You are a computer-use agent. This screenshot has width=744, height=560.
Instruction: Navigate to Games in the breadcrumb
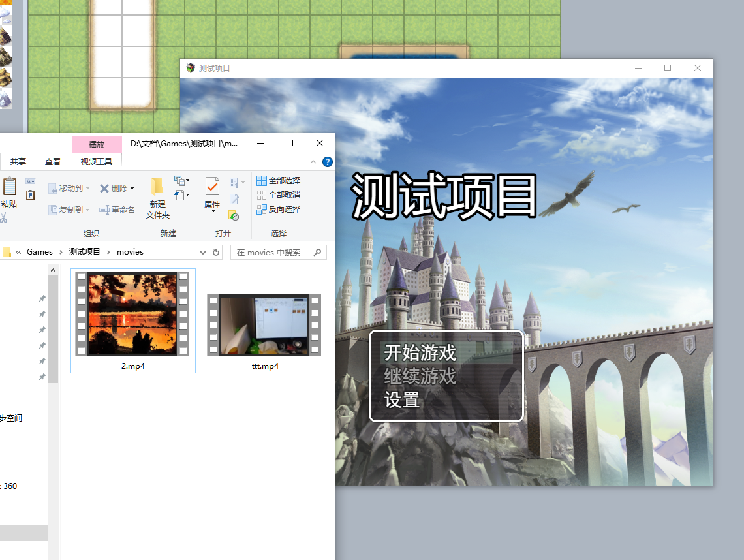tap(40, 252)
